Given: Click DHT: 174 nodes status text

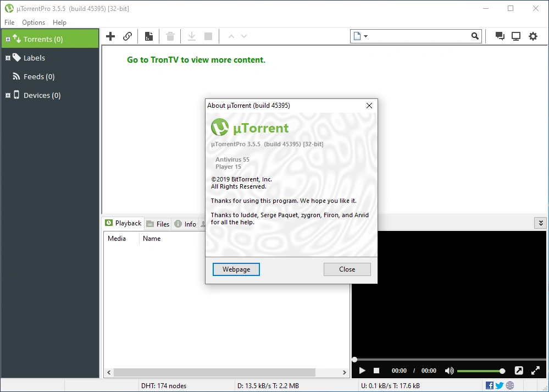Looking at the screenshot, I should click(x=164, y=386).
